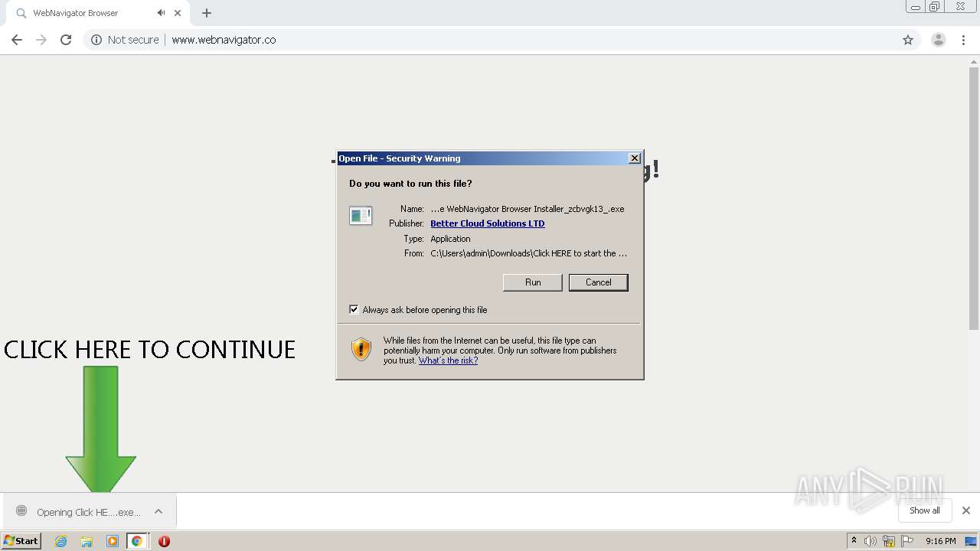The height and width of the screenshot is (551, 980).
Task: Open the What's the risk link
Action: coord(448,360)
